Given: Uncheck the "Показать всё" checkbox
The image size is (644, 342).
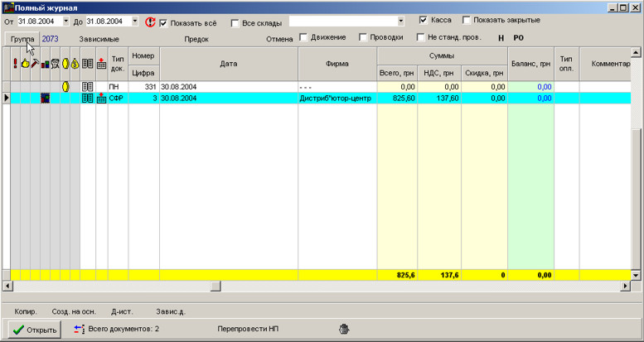Looking at the screenshot, I should click(x=163, y=22).
